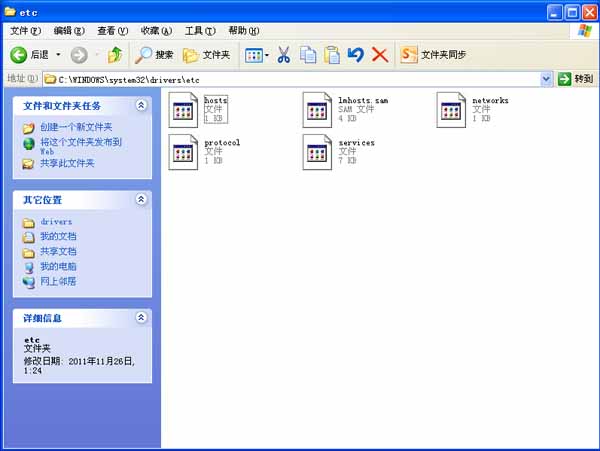Open the 查看(V) menu
Viewport: 600px width, 451px height.
click(112, 31)
